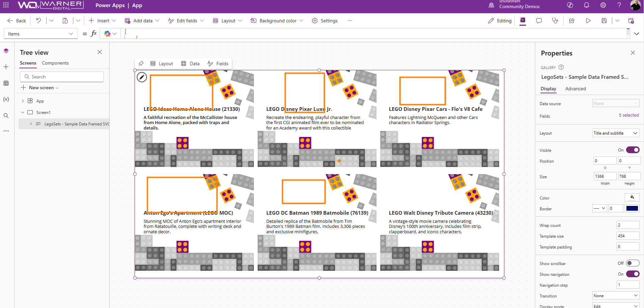Click the Undo icon

[x=38, y=21]
